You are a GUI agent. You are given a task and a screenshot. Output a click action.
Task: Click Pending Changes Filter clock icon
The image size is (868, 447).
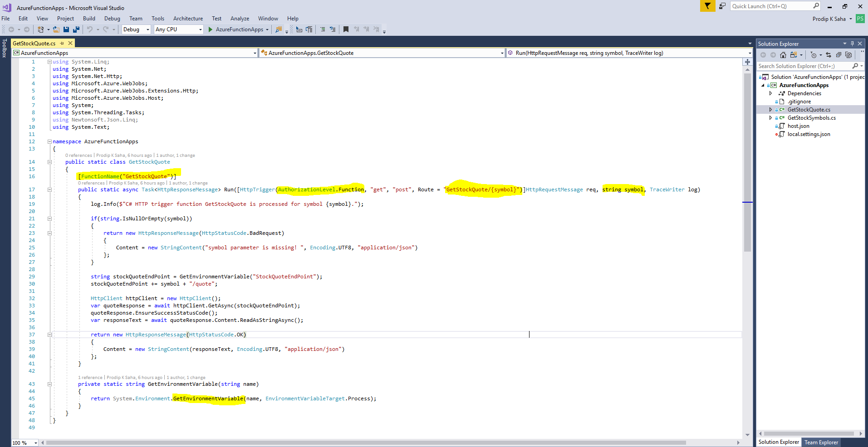(814, 55)
